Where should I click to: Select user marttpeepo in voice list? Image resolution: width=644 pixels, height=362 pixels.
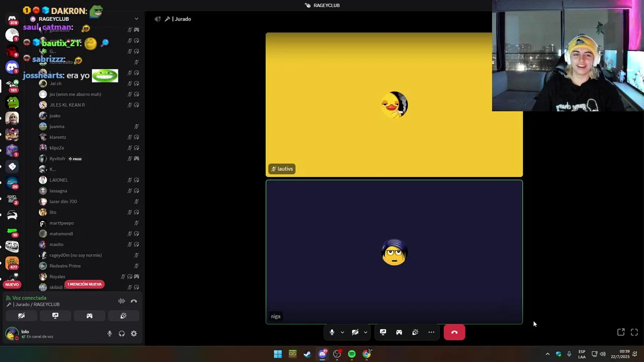point(61,223)
